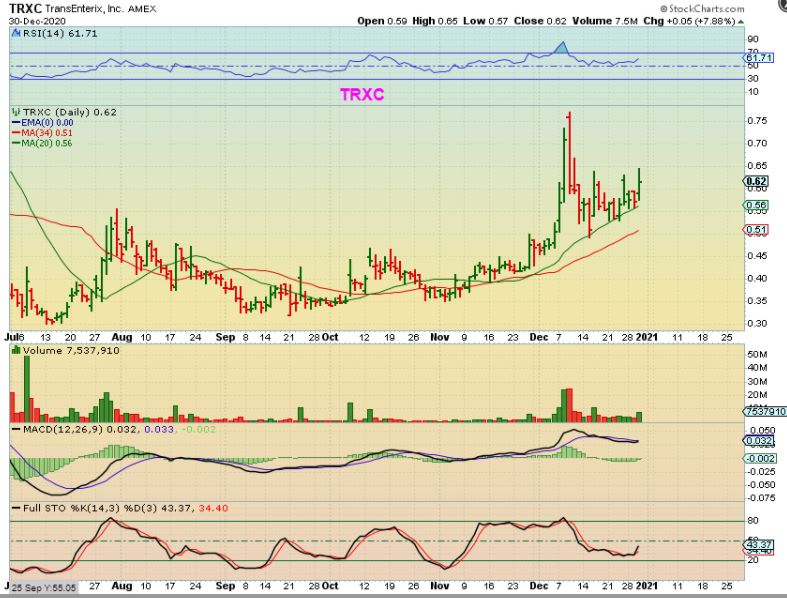Viewport: 787px width, 598px height.
Task: Click the 7537910 volume axis tag
Action: coord(765,411)
